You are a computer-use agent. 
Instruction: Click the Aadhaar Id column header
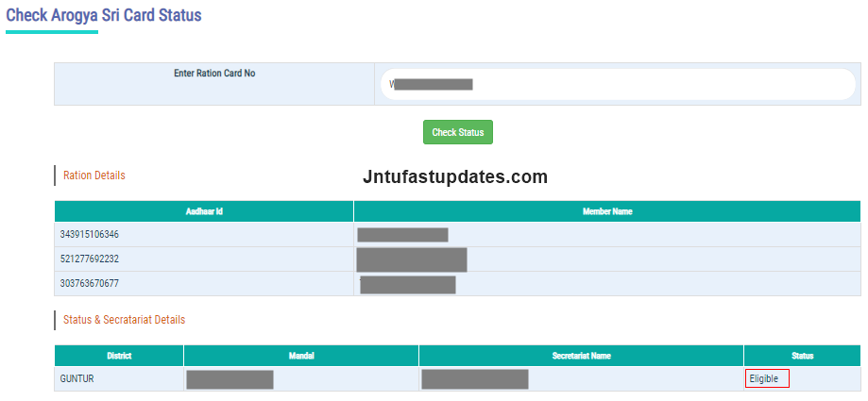pyautogui.click(x=204, y=211)
